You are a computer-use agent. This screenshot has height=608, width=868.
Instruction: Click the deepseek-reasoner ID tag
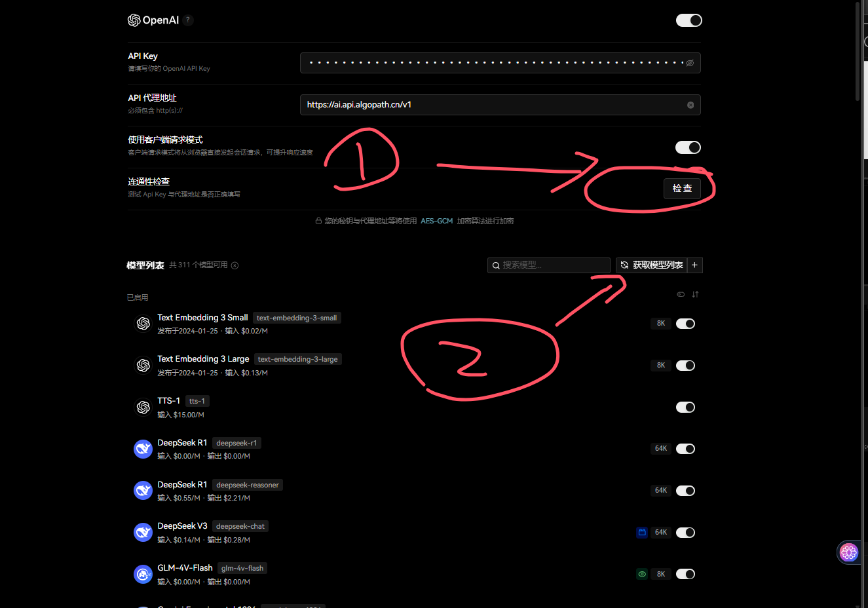pyautogui.click(x=248, y=485)
